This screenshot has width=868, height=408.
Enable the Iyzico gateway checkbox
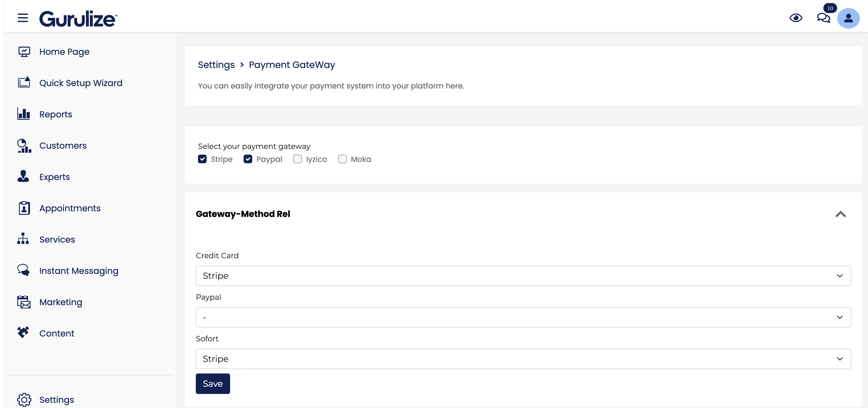coord(298,159)
